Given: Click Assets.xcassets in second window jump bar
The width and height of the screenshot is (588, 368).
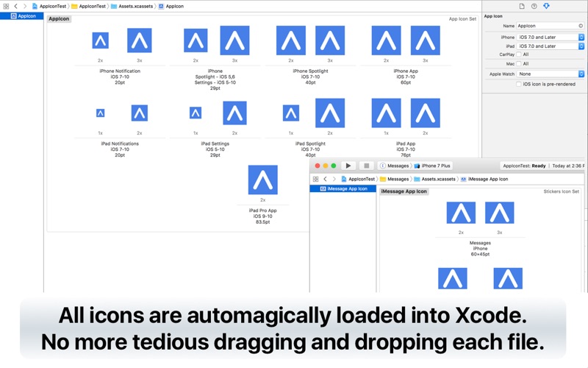Looking at the screenshot, I should point(434,179).
